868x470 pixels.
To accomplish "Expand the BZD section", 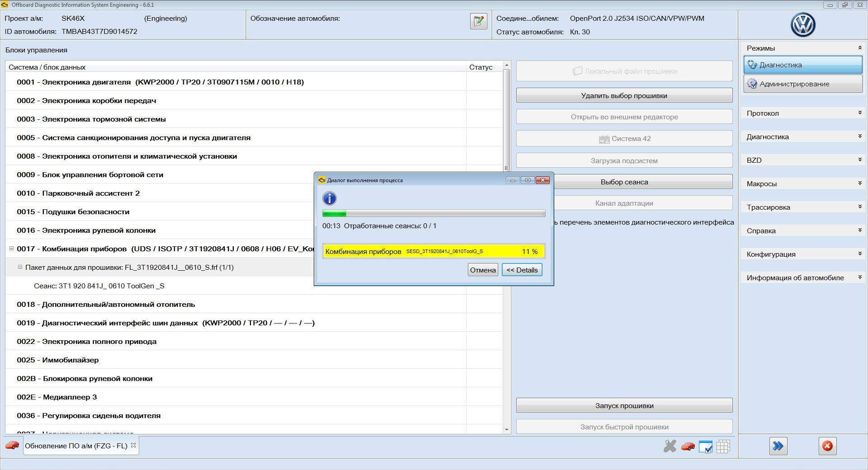I will tap(859, 160).
